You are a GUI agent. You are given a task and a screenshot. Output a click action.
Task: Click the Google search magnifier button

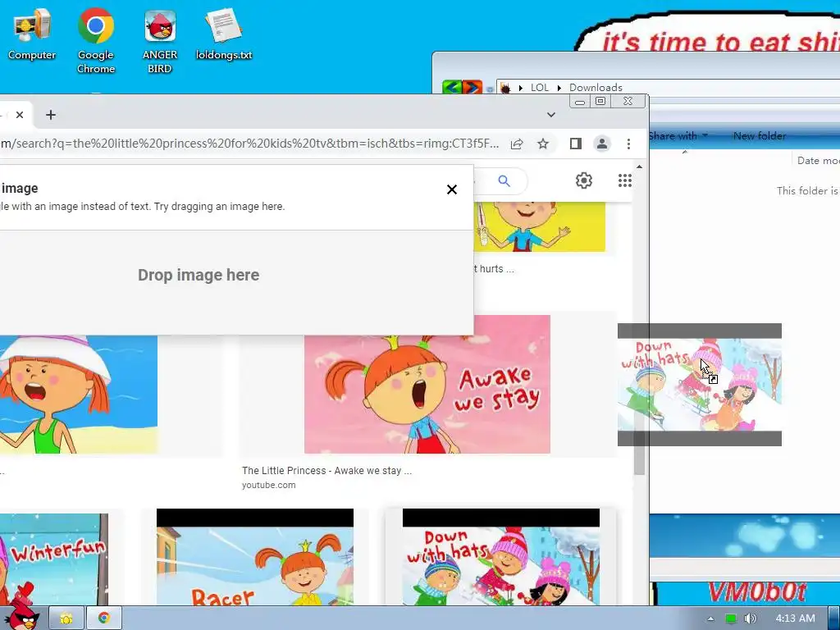click(504, 181)
